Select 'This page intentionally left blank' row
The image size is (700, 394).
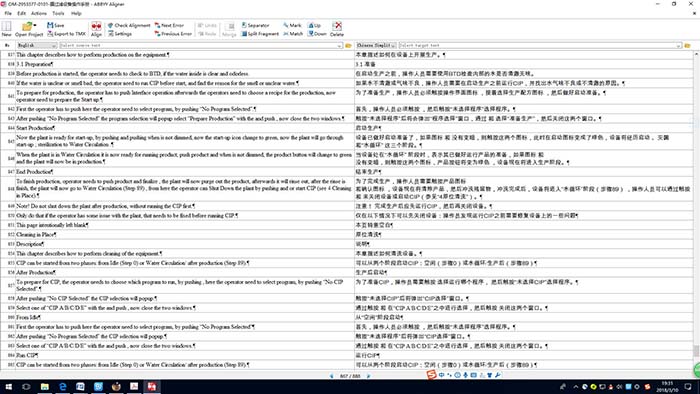[185, 225]
